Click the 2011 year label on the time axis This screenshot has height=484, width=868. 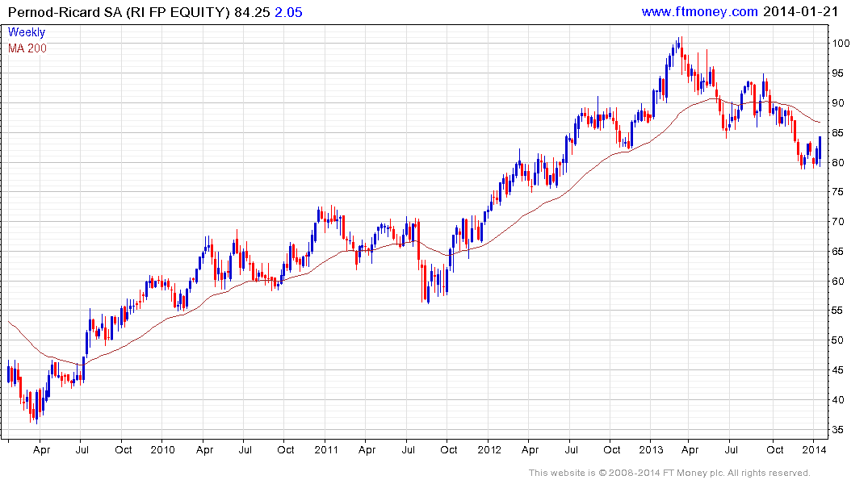coord(326,449)
